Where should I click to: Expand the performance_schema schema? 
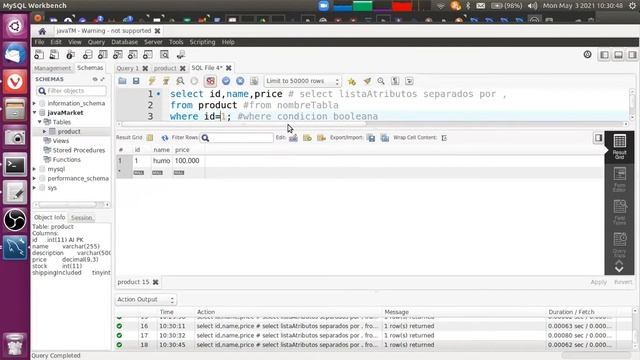[x=35, y=178]
